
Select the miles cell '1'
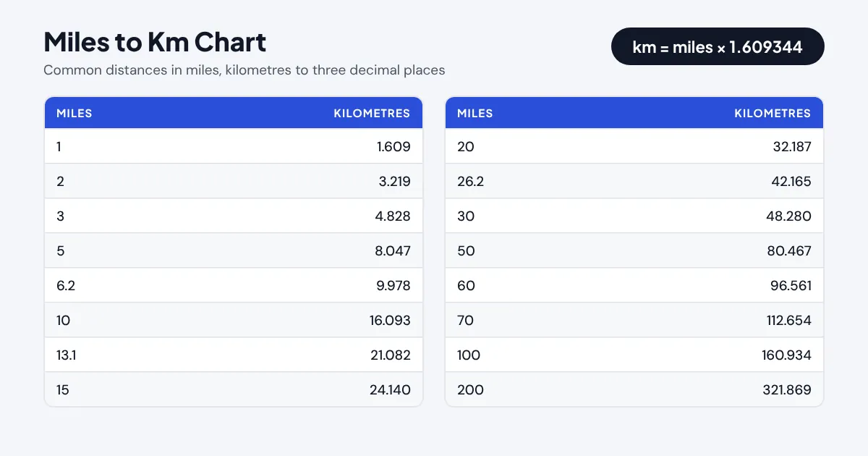[59, 146]
